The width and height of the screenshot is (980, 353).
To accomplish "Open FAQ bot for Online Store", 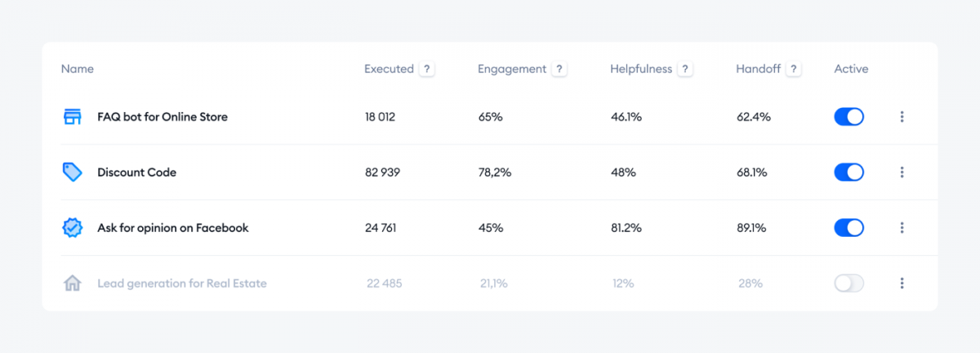I will click(x=163, y=117).
